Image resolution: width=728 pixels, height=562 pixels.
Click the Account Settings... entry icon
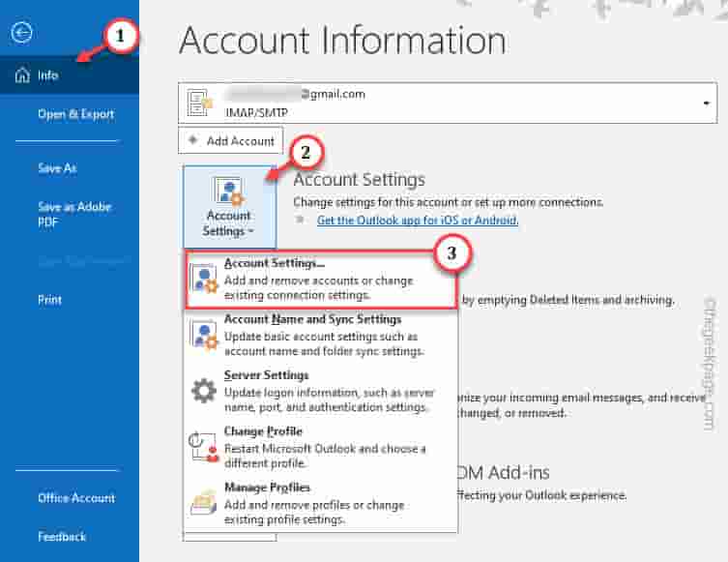click(204, 279)
